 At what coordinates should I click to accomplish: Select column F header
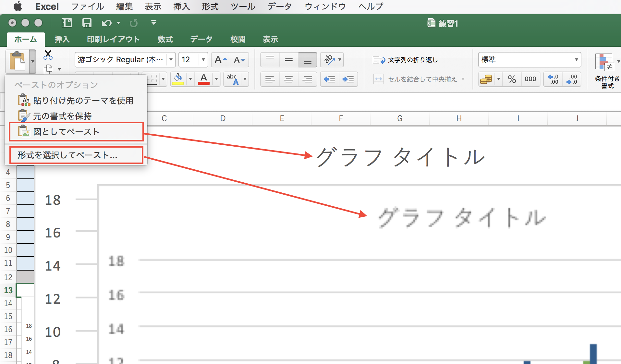point(341,118)
